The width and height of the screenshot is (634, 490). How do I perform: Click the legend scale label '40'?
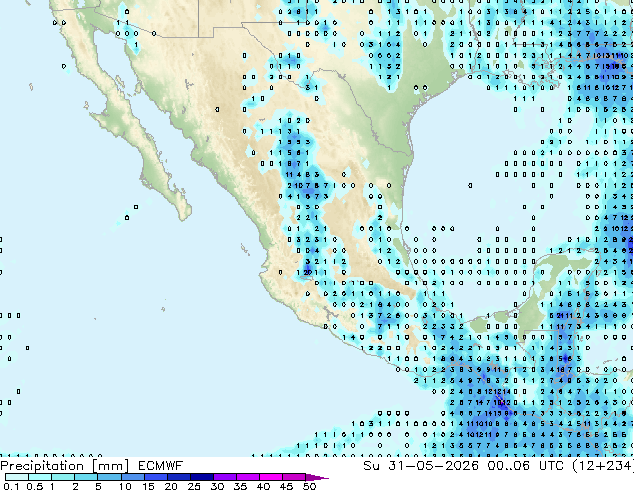[x=263, y=486]
